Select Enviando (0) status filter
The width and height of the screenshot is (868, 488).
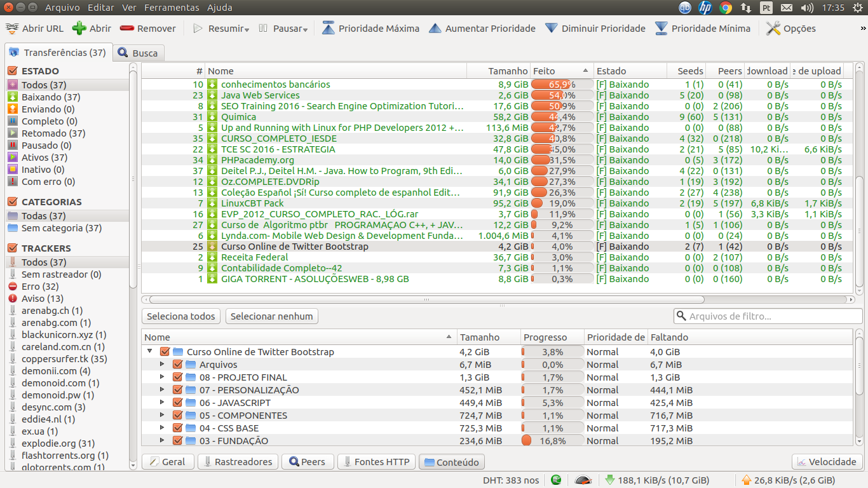(x=48, y=109)
